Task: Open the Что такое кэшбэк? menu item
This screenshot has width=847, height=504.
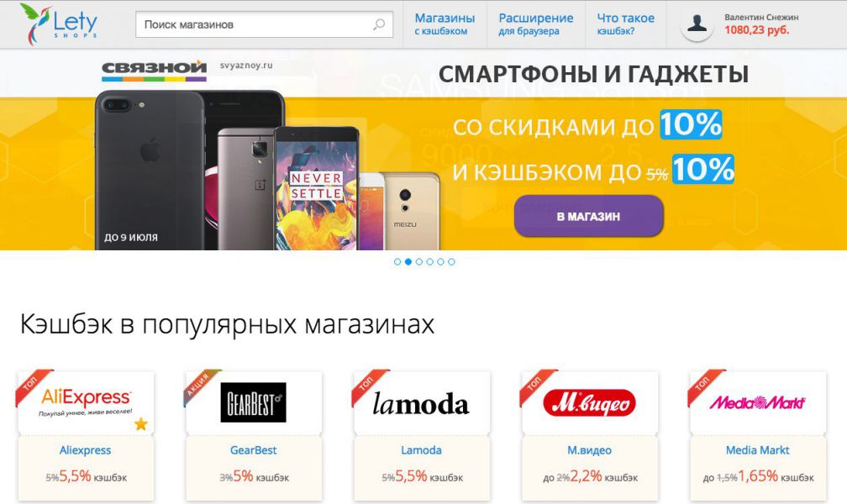Action: point(625,24)
